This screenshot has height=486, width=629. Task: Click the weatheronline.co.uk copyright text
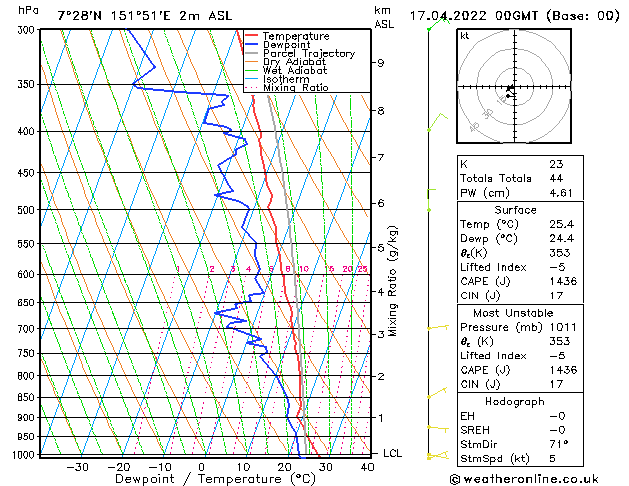coord(524,479)
